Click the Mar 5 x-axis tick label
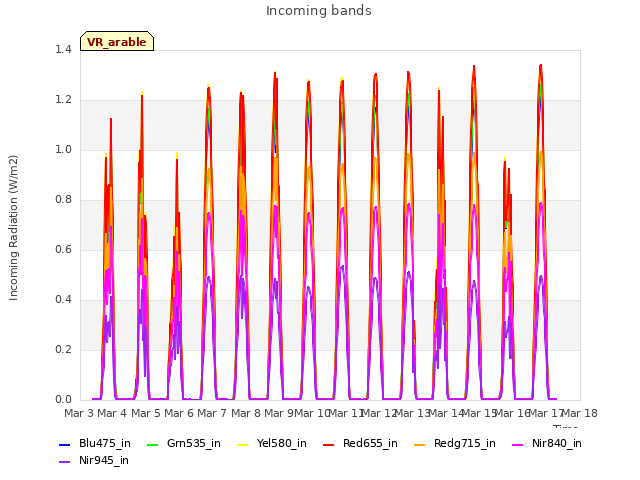 (146, 413)
